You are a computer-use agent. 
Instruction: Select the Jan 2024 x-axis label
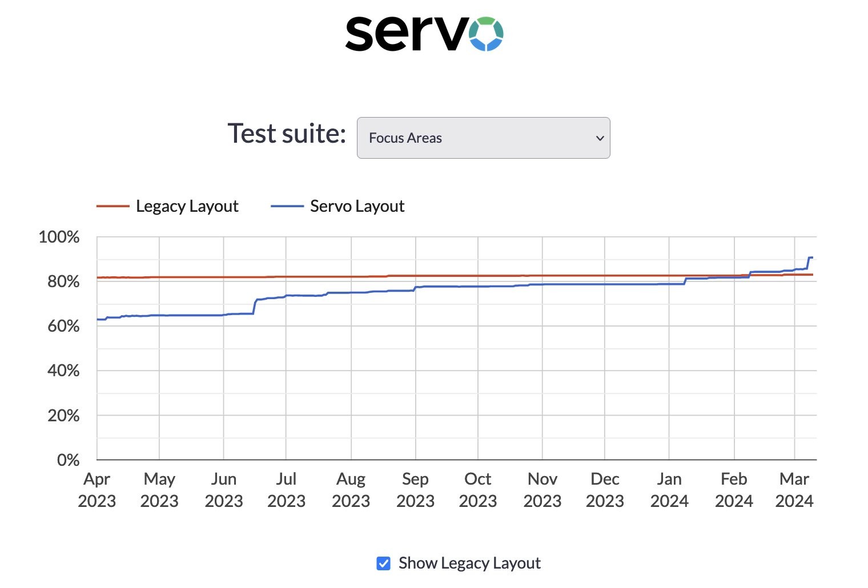coord(669,490)
